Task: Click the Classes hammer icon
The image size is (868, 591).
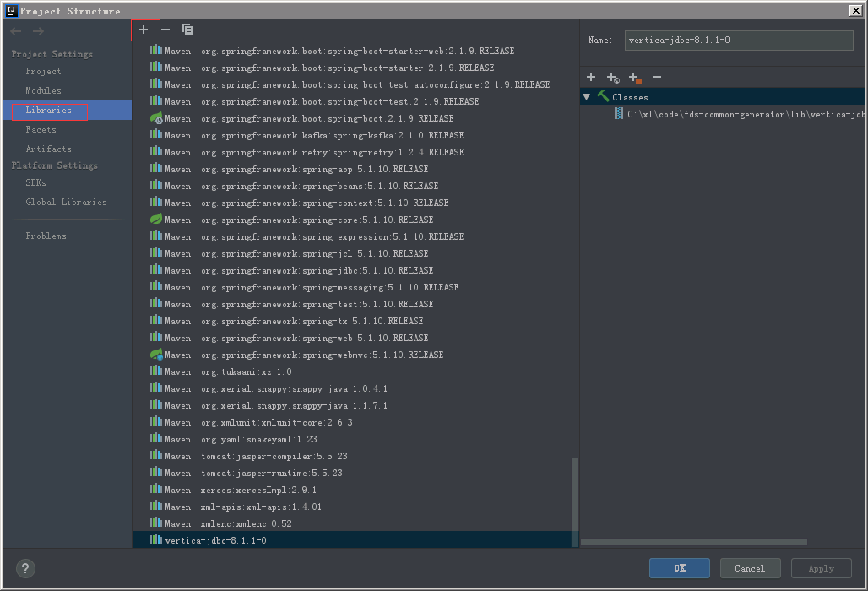Action: [x=603, y=97]
